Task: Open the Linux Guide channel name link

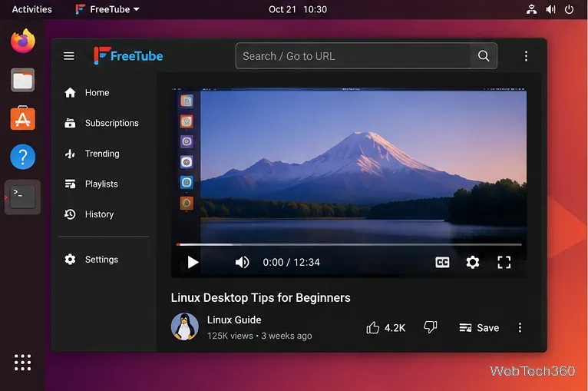Action: (234, 320)
